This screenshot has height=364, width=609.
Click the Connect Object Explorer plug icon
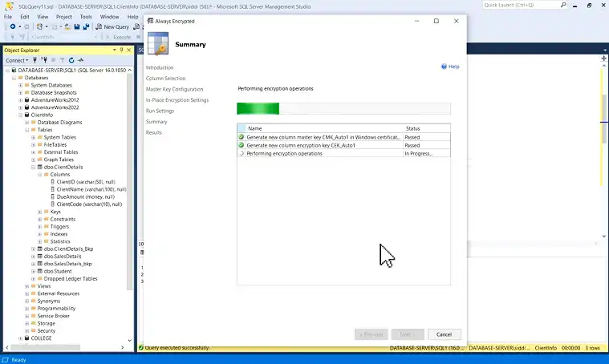[x=35, y=60]
